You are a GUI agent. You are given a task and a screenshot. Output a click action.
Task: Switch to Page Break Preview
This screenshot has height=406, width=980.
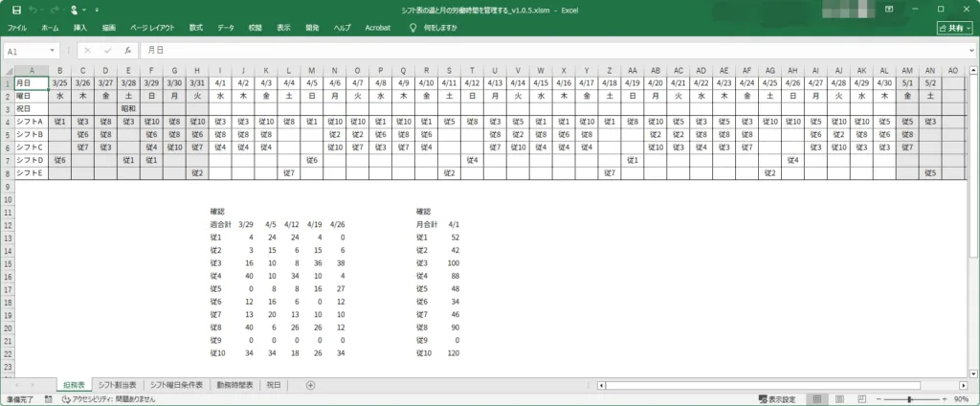(862, 399)
